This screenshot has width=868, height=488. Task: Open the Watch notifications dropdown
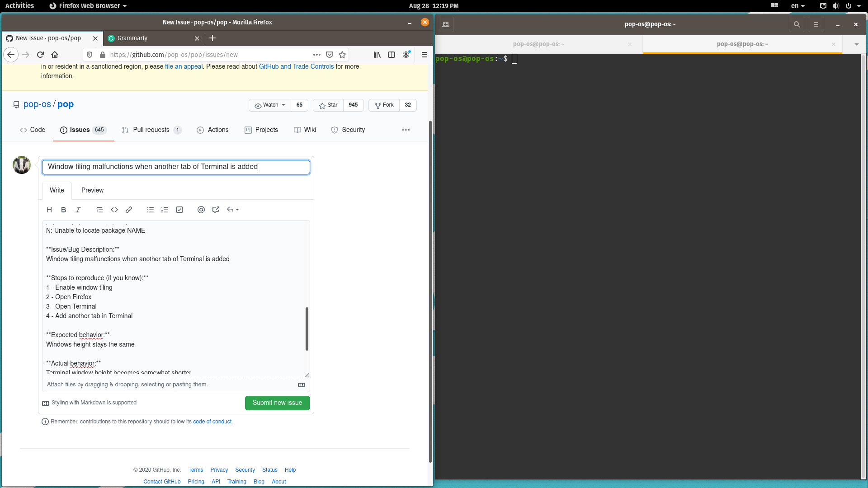point(269,105)
